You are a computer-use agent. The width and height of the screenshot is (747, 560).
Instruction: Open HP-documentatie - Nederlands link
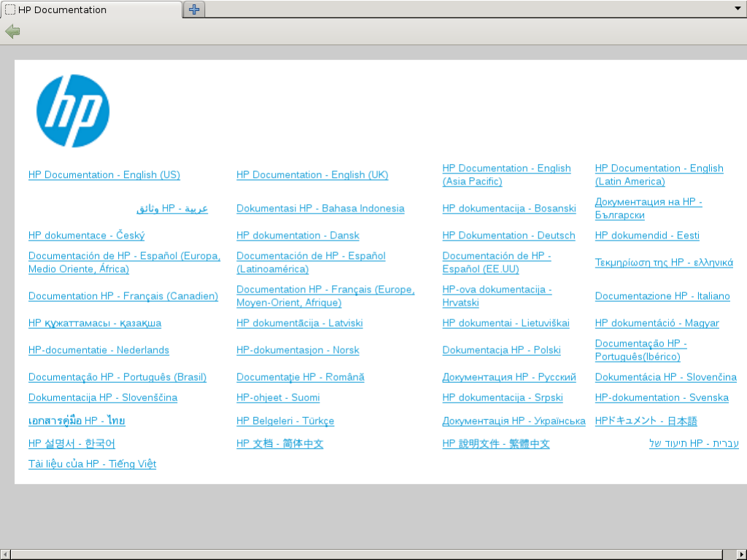click(98, 350)
